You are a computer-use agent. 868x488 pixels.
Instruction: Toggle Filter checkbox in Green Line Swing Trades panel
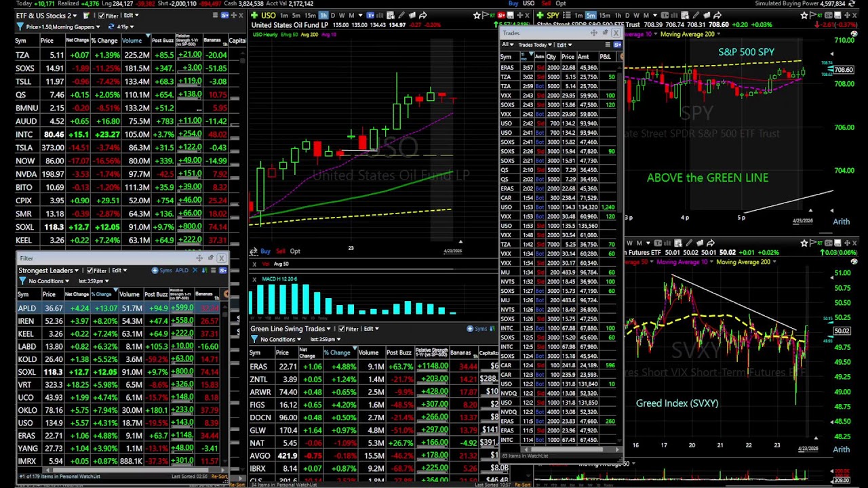pos(342,329)
